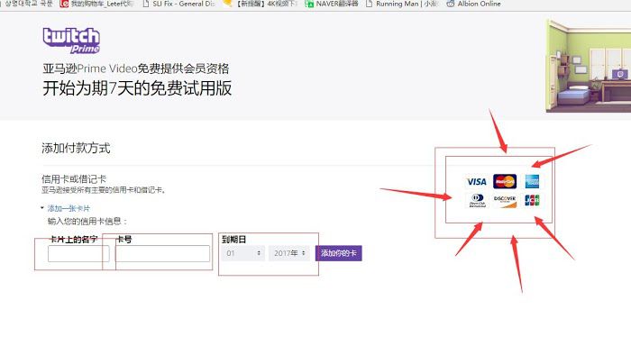This screenshot has width=631, height=364.
Task: Click the Twitch Prime logo
Action: (x=71, y=41)
